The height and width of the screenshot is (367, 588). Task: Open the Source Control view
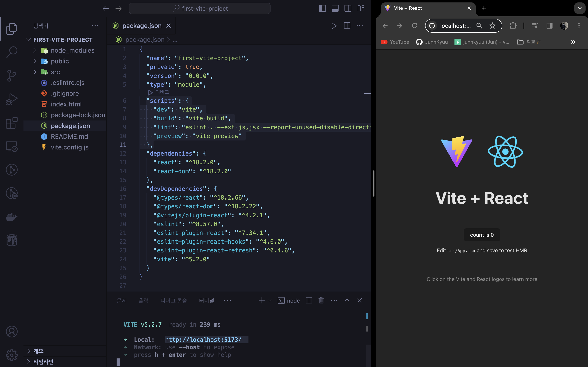click(12, 75)
